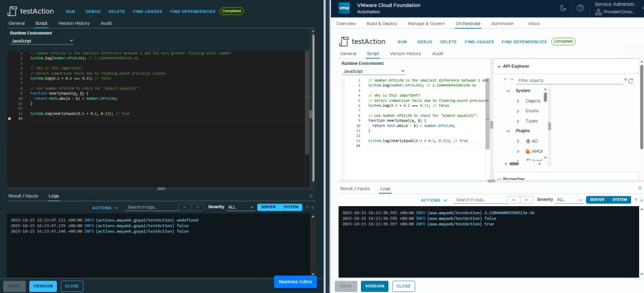Open the Inbox navigation tab
The image size is (644, 293).
tap(534, 24)
